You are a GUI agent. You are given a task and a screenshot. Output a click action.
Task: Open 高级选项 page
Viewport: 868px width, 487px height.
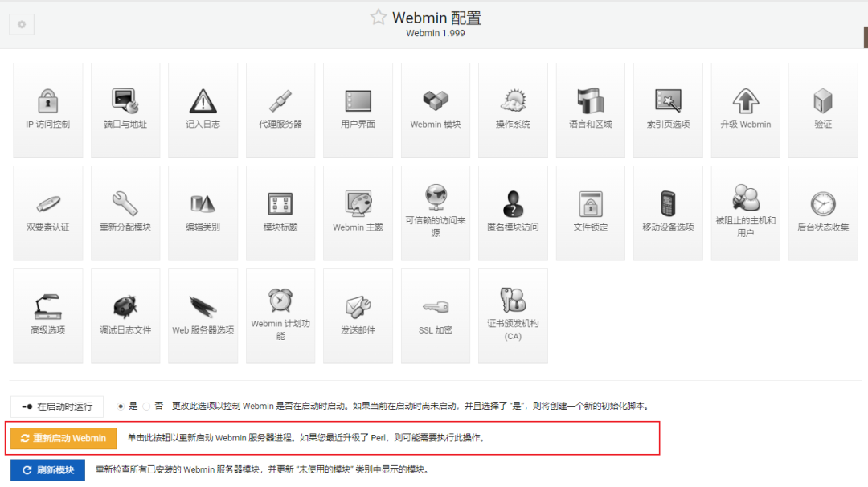click(48, 316)
